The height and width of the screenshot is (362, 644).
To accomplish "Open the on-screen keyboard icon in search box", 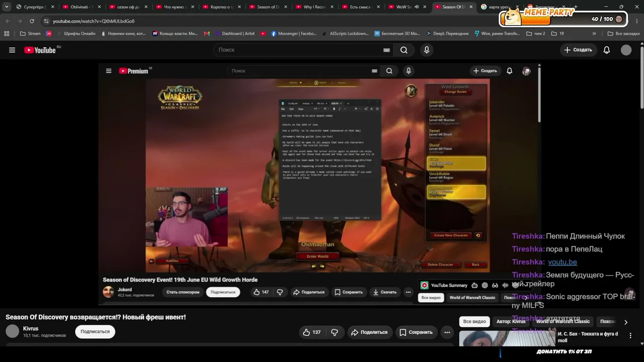I will pos(386,50).
